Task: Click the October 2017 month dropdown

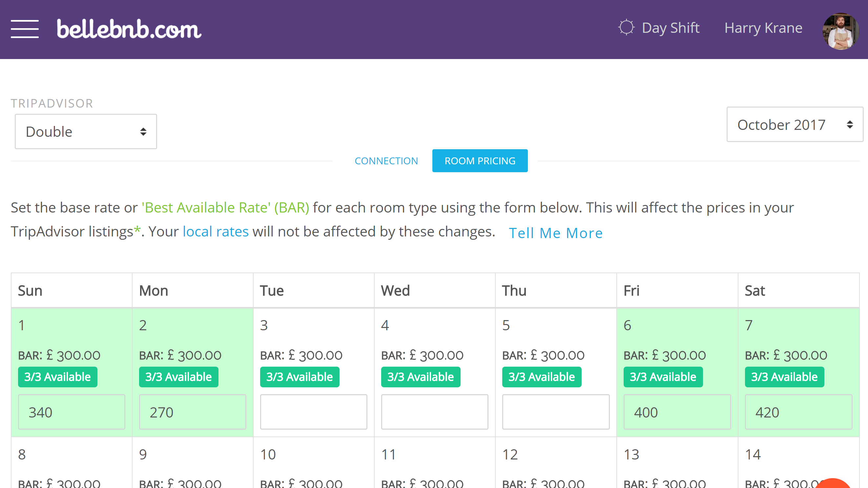Action: point(796,124)
